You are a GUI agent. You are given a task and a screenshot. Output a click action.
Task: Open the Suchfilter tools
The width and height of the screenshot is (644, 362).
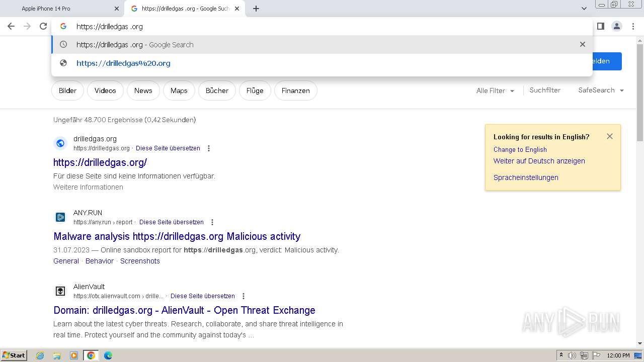[545, 90]
